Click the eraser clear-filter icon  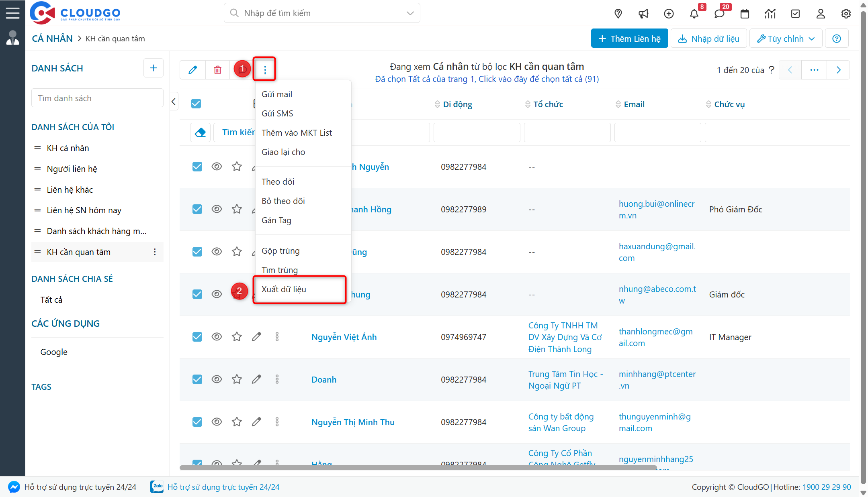pyautogui.click(x=200, y=132)
